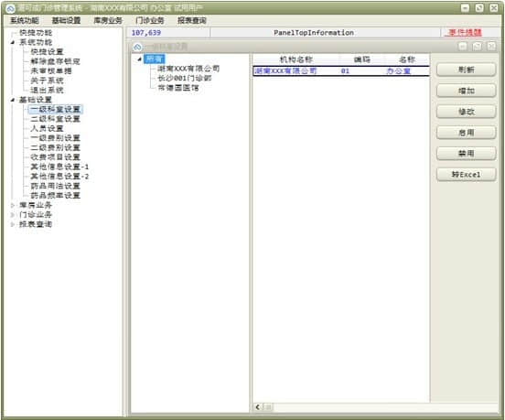Open the 事件提醒 link

click(465, 33)
